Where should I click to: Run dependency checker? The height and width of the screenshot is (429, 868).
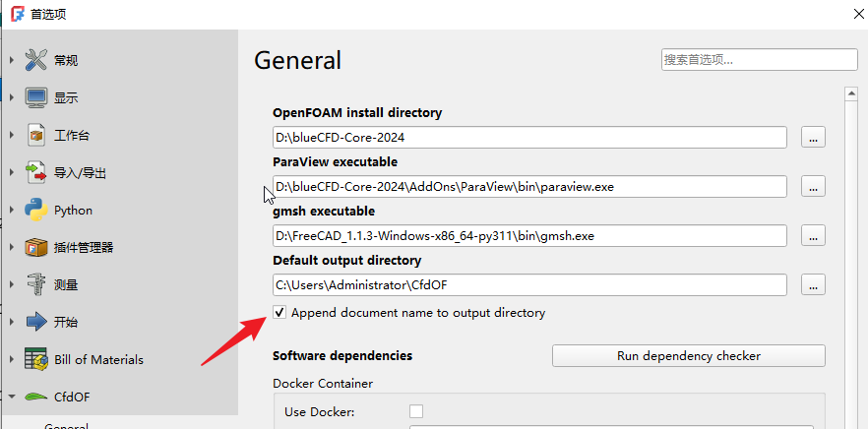coord(689,355)
